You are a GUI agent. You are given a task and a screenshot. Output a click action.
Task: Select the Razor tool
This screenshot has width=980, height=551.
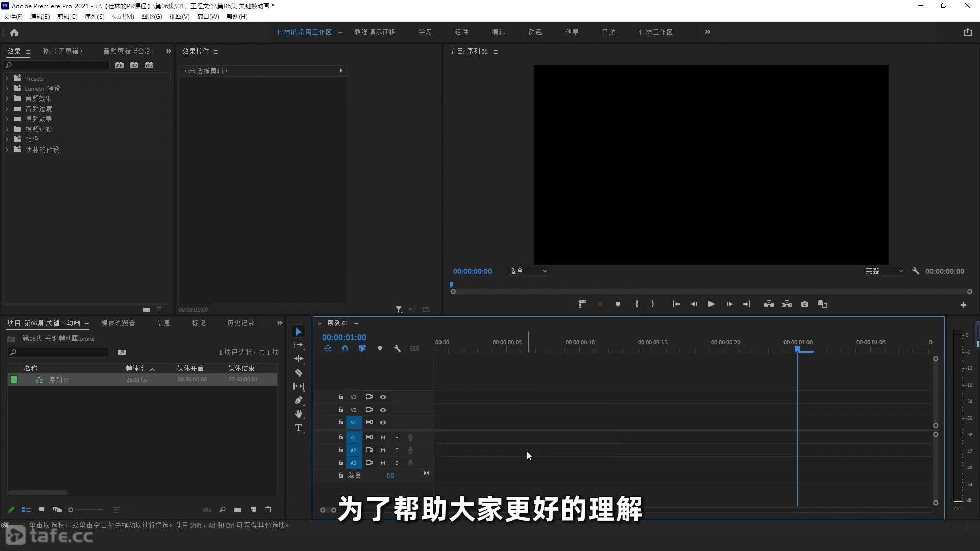[x=299, y=373]
